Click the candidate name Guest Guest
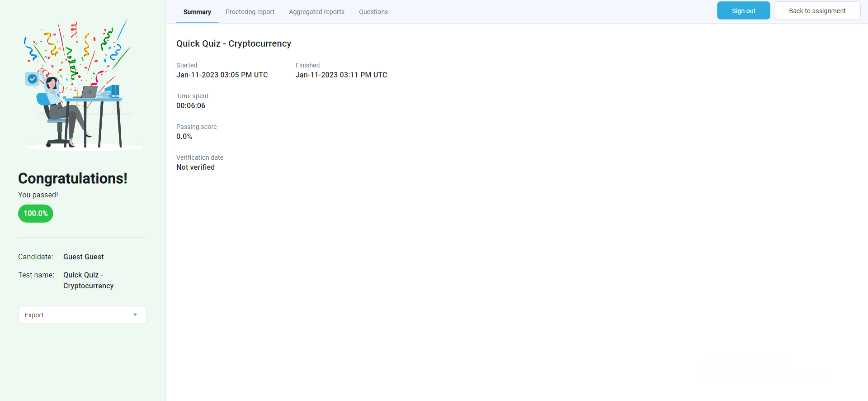Screen dimensions: 868x401 (84, 257)
